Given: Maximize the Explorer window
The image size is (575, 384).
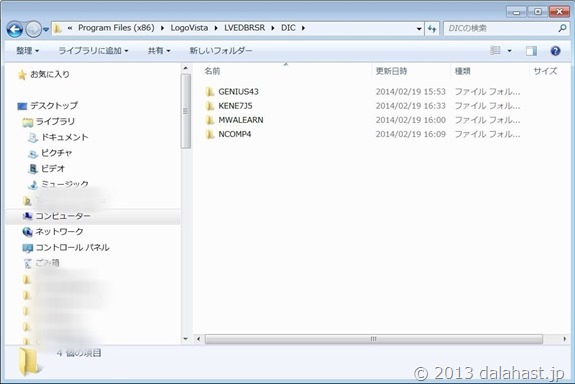Looking at the screenshot, I should [x=538, y=12].
